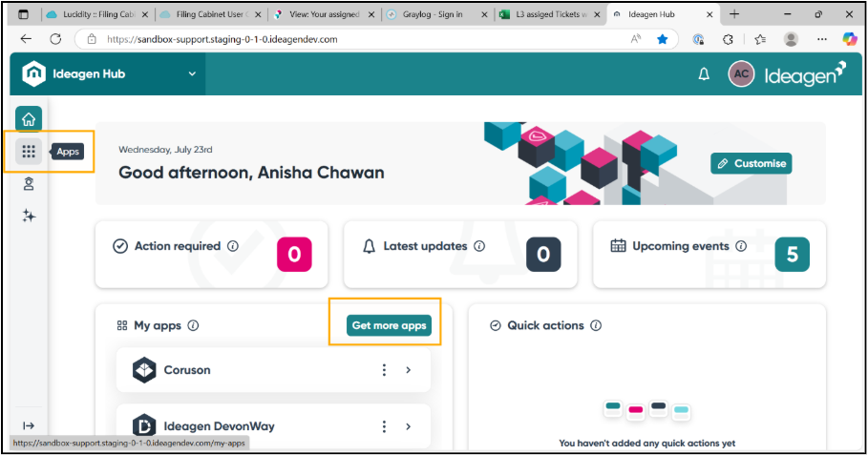Open browser extensions puzzle icon

pyautogui.click(x=728, y=39)
